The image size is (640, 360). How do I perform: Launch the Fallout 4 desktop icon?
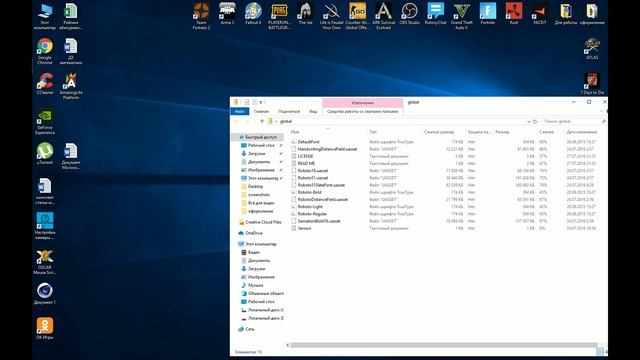253,13
